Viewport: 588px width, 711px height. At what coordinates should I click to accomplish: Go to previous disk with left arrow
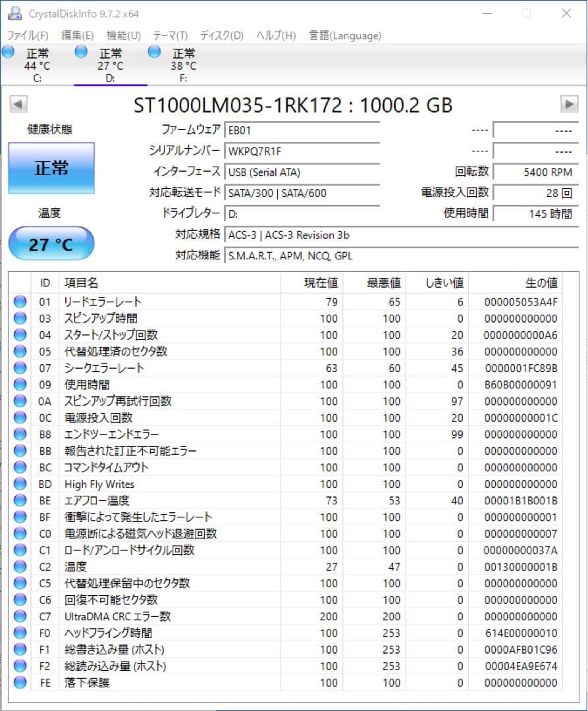[18, 104]
